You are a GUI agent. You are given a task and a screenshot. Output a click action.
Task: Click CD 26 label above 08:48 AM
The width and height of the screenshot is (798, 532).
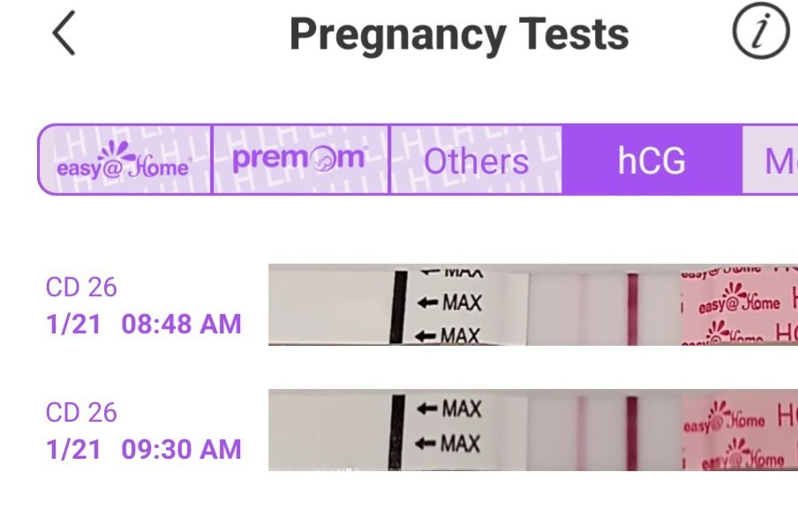coord(81,287)
